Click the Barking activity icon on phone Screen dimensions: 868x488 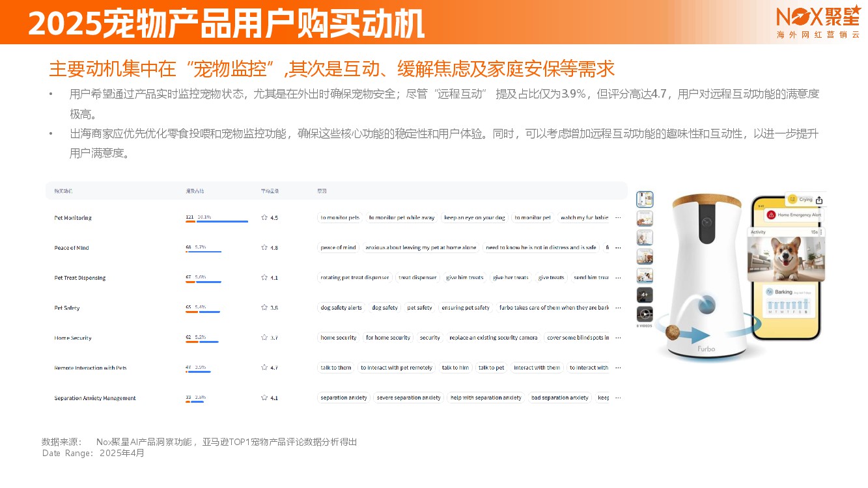click(769, 292)
